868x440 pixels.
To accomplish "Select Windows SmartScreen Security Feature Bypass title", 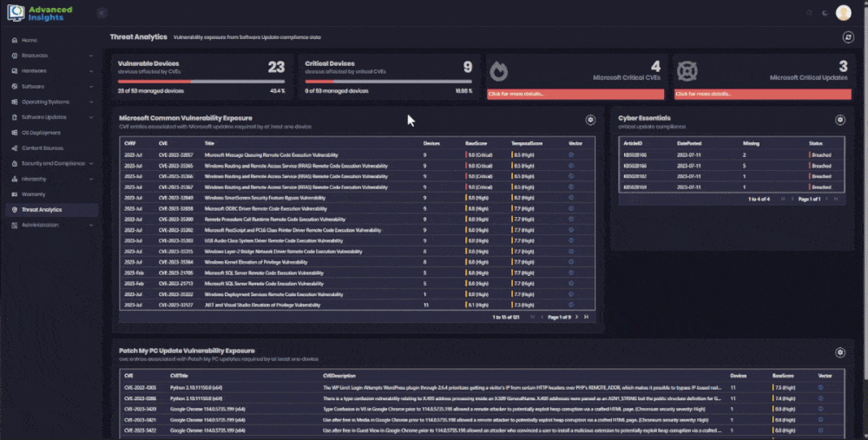I will pos(265,198).
